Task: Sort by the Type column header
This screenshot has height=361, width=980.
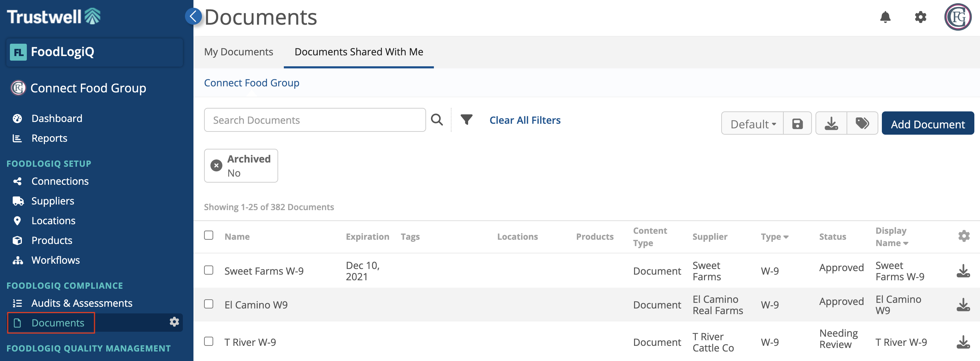Action: (774, 236)
